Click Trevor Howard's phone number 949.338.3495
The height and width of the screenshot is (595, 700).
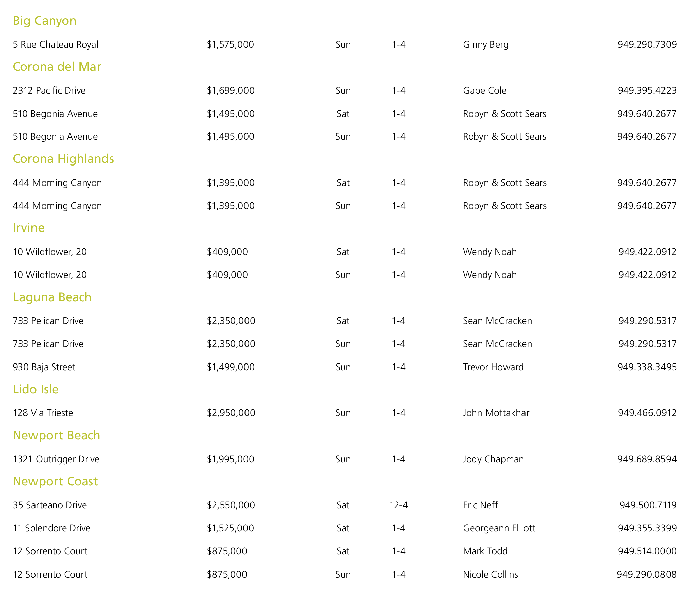[x=646, y=367]
